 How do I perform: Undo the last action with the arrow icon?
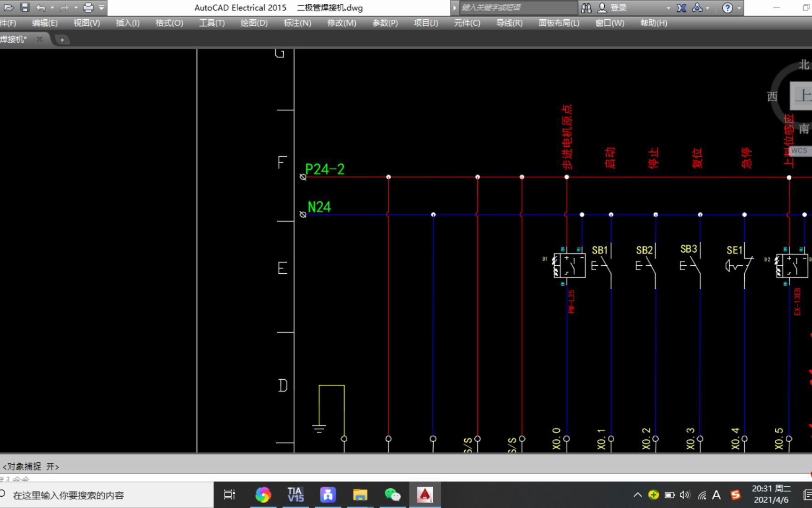41,8
